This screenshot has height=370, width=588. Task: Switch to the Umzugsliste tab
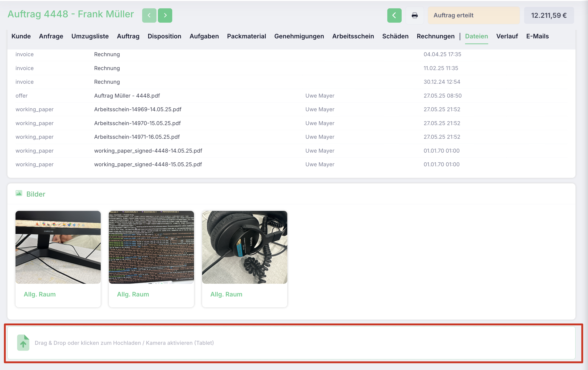90,36
